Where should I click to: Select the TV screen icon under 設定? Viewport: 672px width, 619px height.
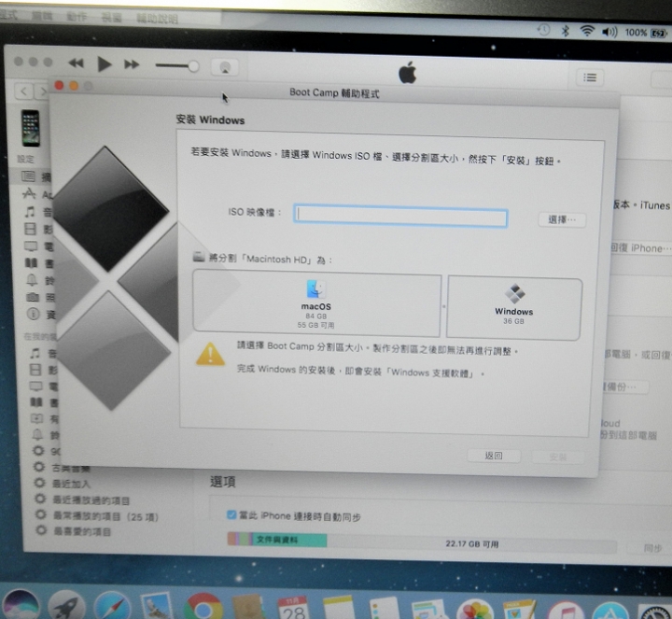(x=31, y=246)
